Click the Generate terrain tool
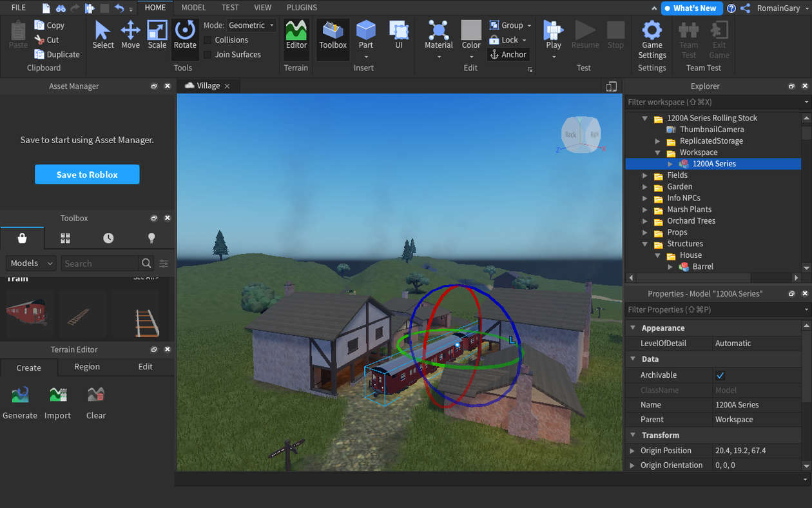 tap(20, 402)
